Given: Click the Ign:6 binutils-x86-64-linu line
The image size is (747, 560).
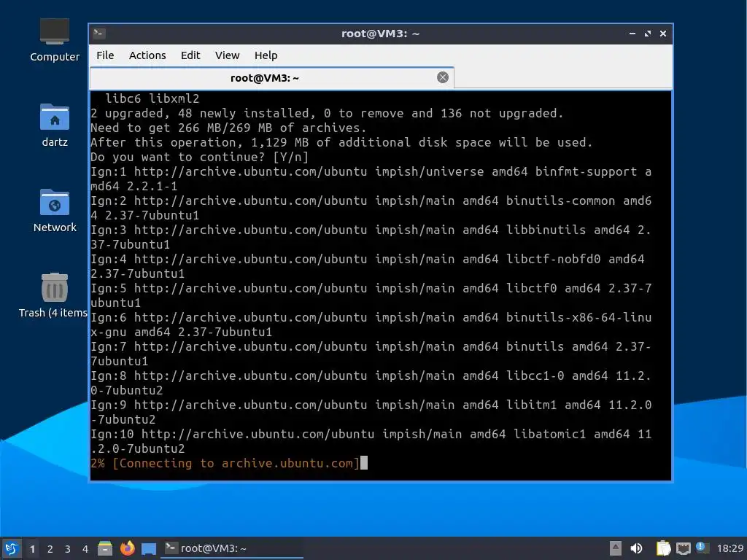Looking at the screenshot, I should click(x=371, y=324).
